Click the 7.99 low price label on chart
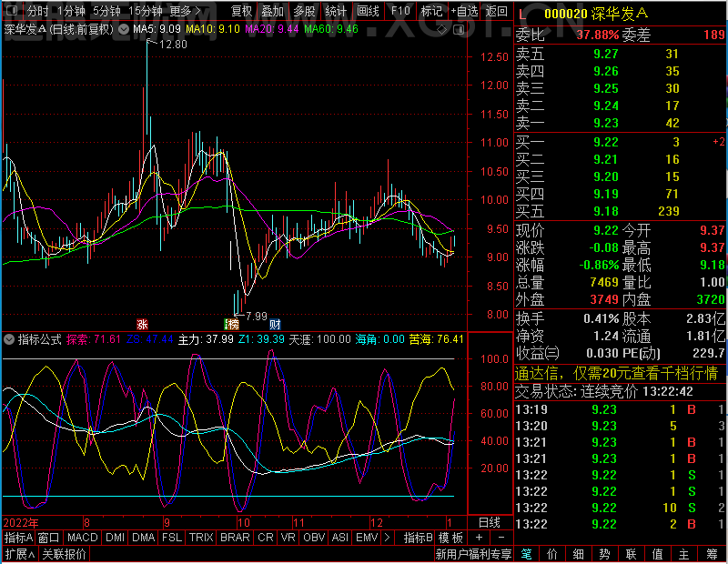The height and width of the screenshot is (564, 728). 257,317
